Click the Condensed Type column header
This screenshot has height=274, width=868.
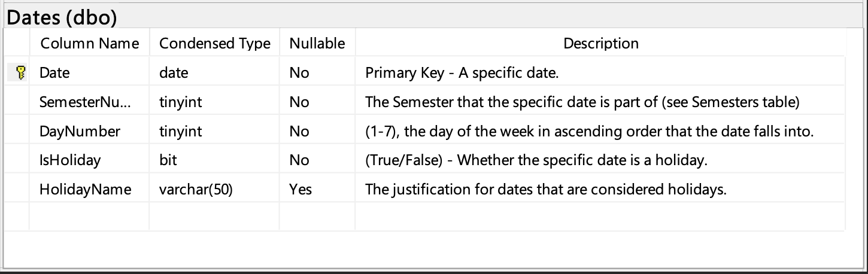214,43
